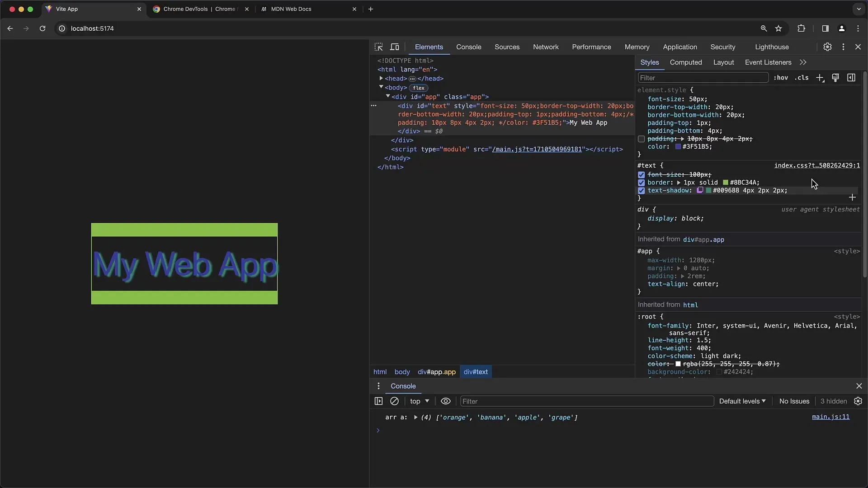Select the div#app.app breadcrumb item
868x488 pixels.
tap(437, 372)
